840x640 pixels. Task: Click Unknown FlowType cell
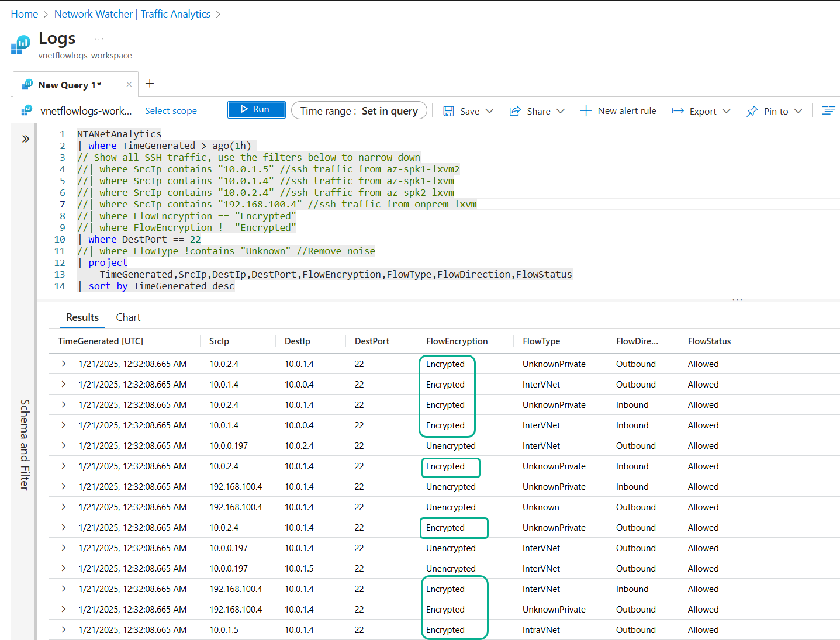[x=541, y=507]
